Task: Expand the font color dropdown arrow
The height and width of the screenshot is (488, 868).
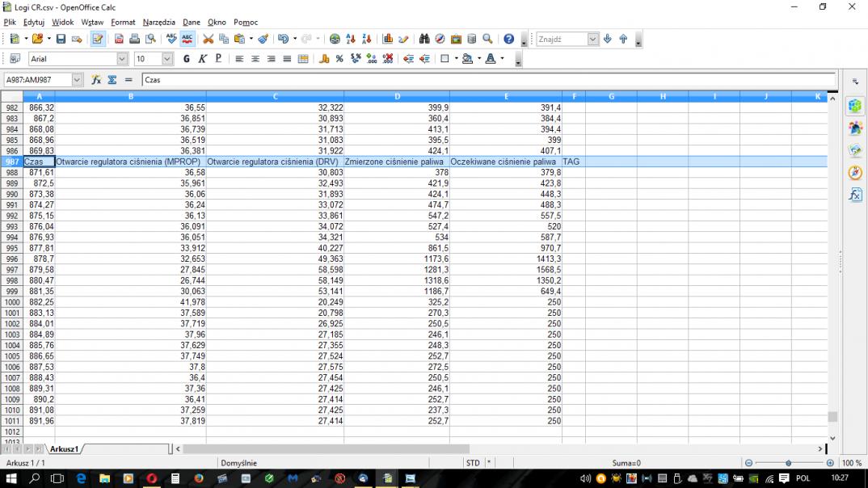Action: coord(502,59)
